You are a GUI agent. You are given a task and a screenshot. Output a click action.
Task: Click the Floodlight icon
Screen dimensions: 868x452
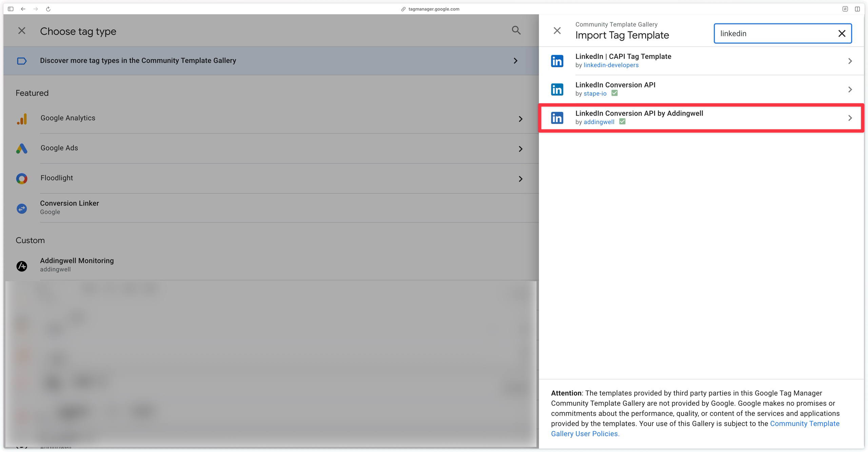(22, 179)
